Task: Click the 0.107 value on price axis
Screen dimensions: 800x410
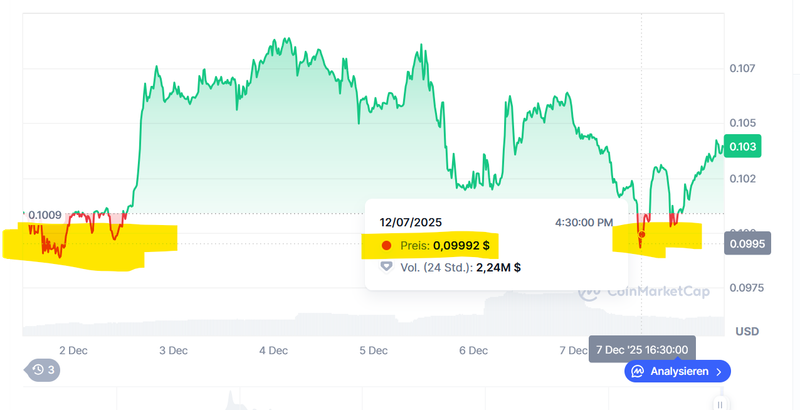Action: pos(742,69)
